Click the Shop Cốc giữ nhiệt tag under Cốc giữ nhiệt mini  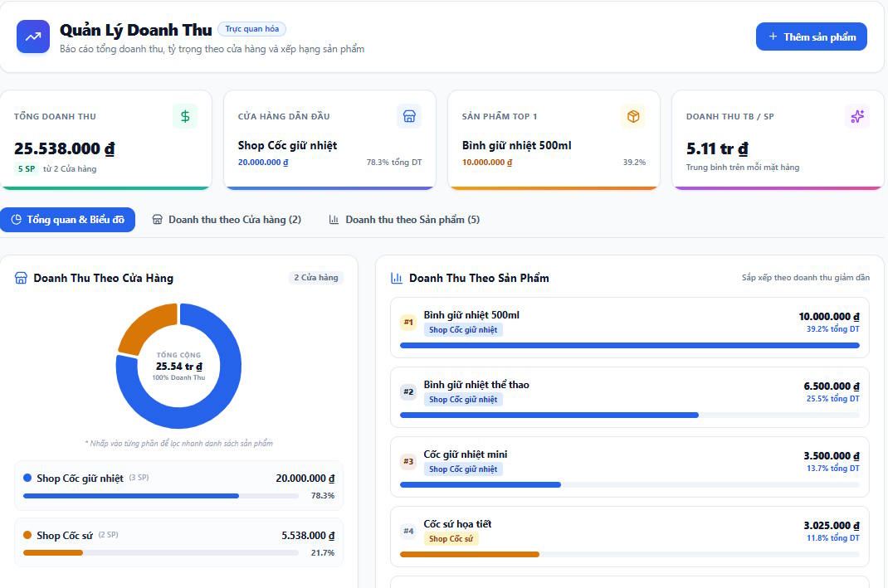(463, 469)
